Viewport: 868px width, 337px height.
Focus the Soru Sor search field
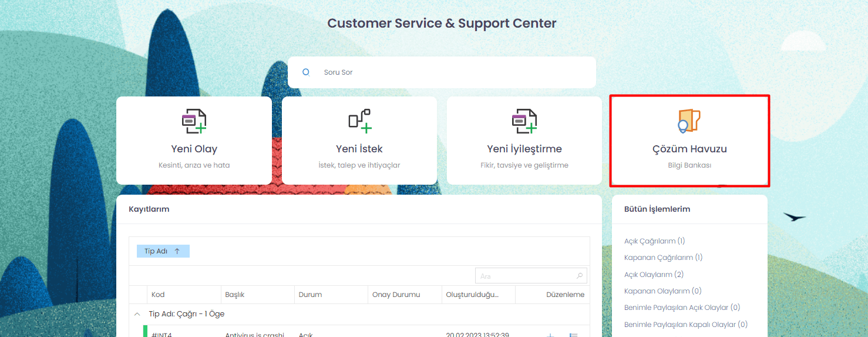(442, 72)
